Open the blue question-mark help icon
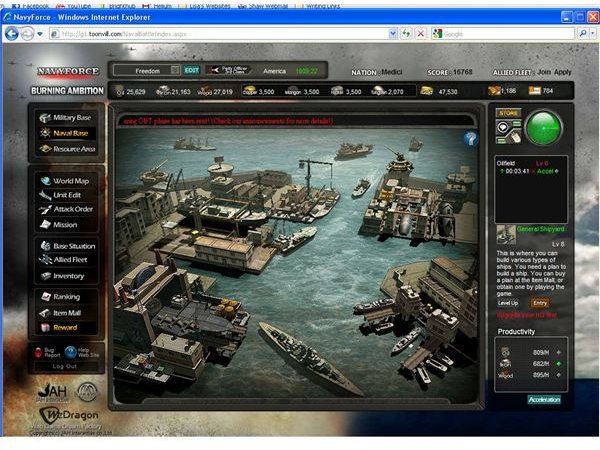Image resolution: width=600 pixels, height=450 pixels. 471,138
